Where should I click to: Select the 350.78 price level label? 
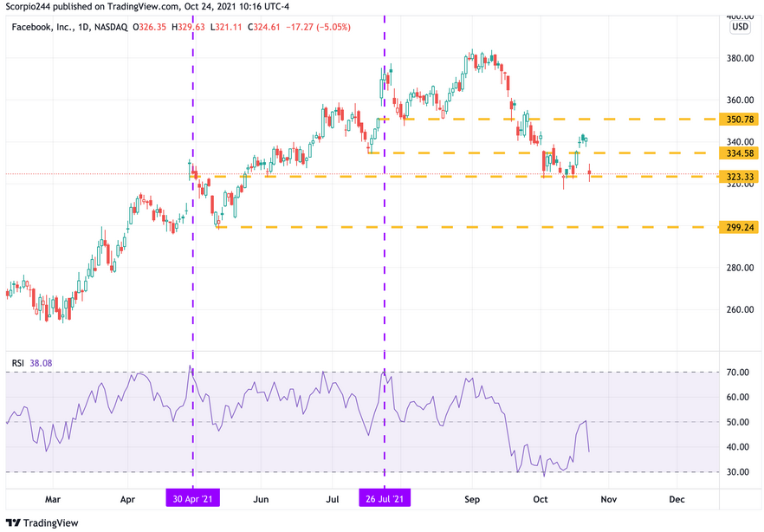click(739, 120)
